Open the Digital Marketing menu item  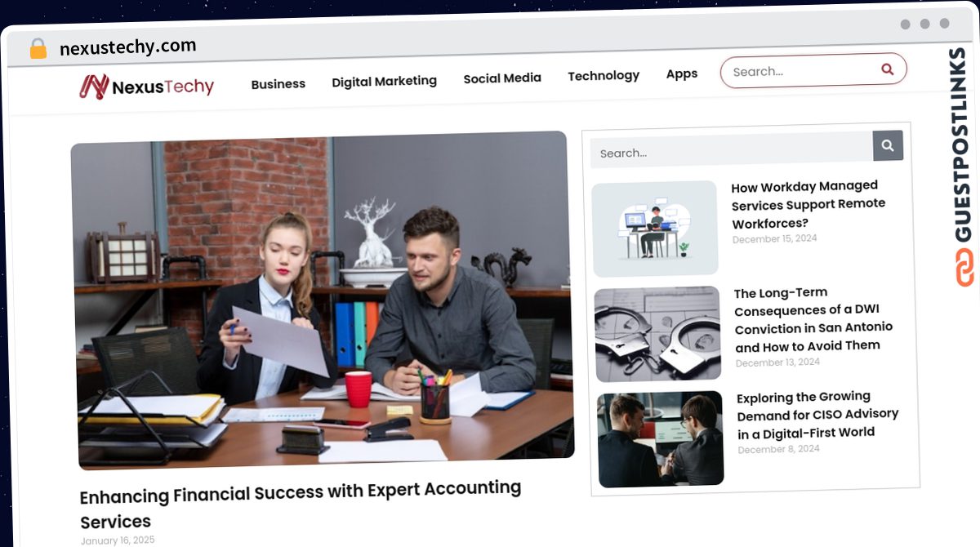point(384,81)
